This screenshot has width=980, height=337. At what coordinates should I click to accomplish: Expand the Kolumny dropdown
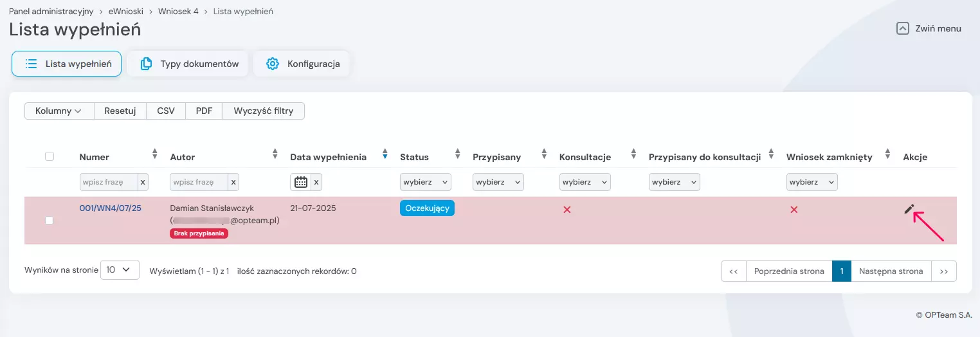pyautogui.click(x=59, y=111)
